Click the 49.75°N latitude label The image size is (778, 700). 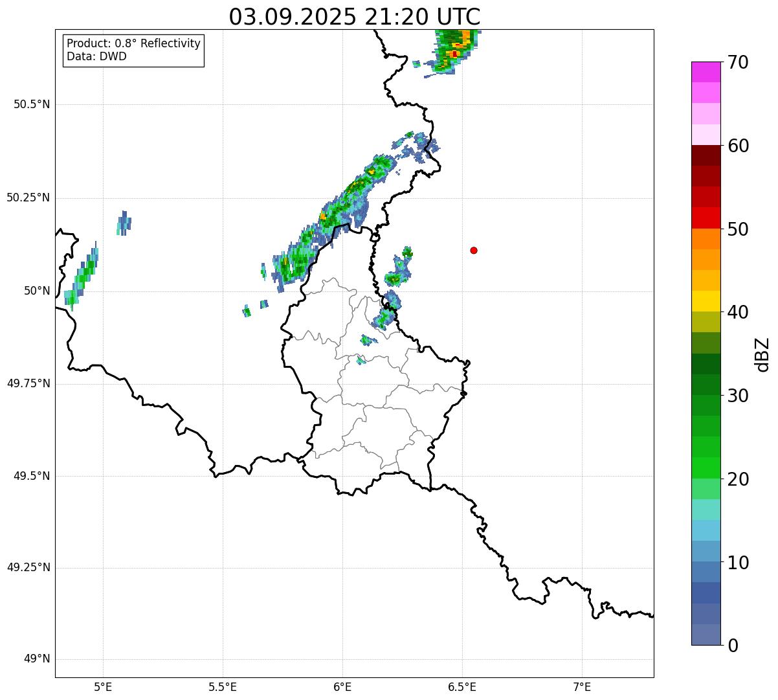click(x=28, y=383)
